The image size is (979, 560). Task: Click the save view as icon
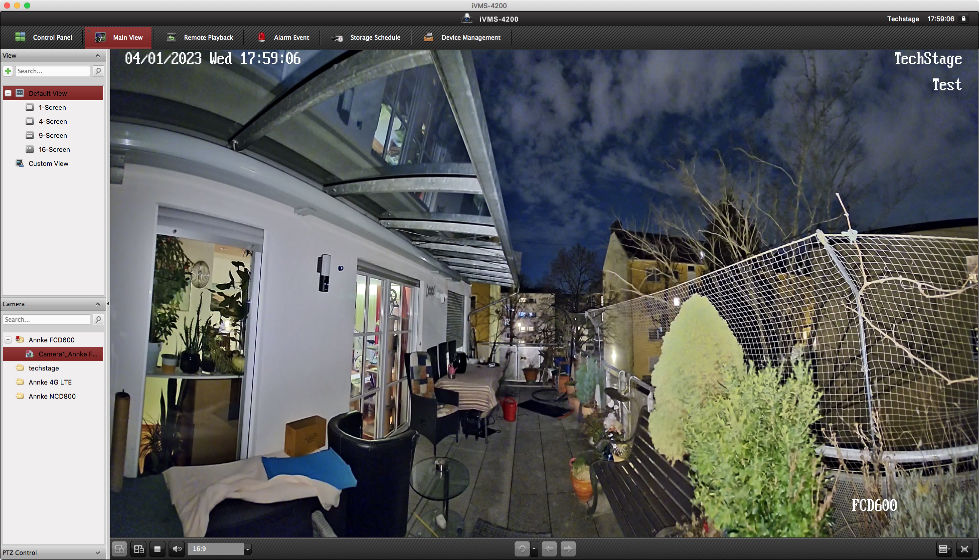[x=139, y=549]
